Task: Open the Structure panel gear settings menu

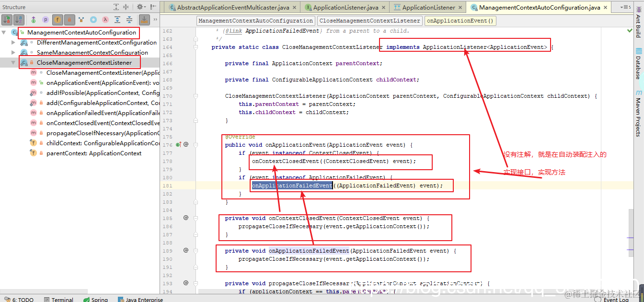Action: pyautogui.click(x=140, y=7)
